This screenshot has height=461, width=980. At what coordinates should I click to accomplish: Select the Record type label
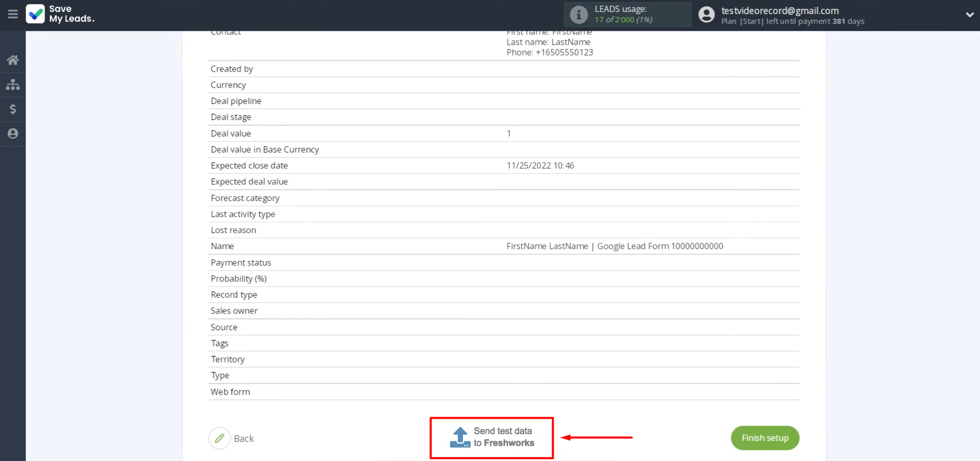tap(234, 294)
